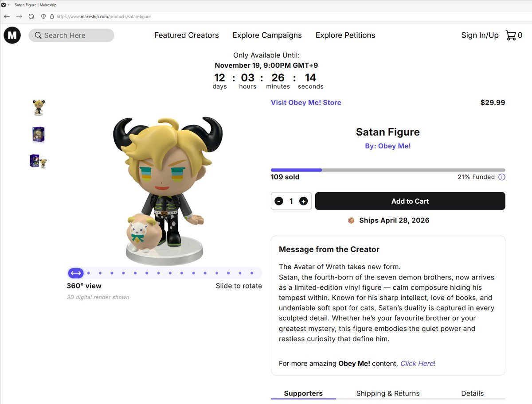Click the funding info circle icon
Image resolution: width=532 pixels, height=404 pixels.
click(501, 177)
